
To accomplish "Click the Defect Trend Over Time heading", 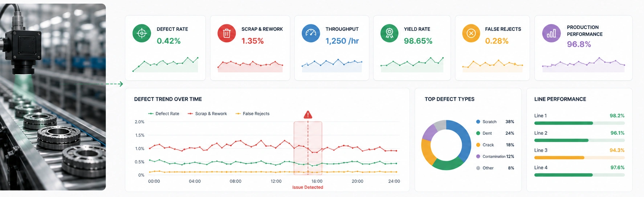I will (168, 99).
